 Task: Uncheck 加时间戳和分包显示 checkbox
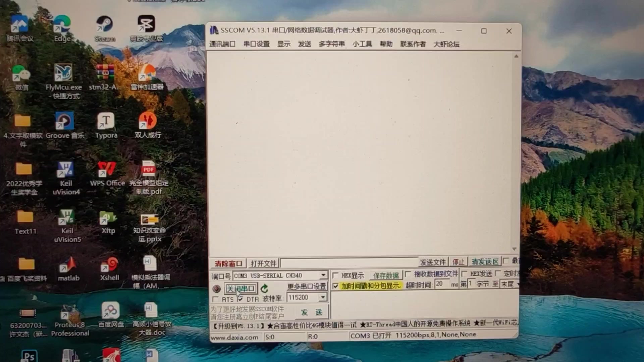click(x=335, y=286)
